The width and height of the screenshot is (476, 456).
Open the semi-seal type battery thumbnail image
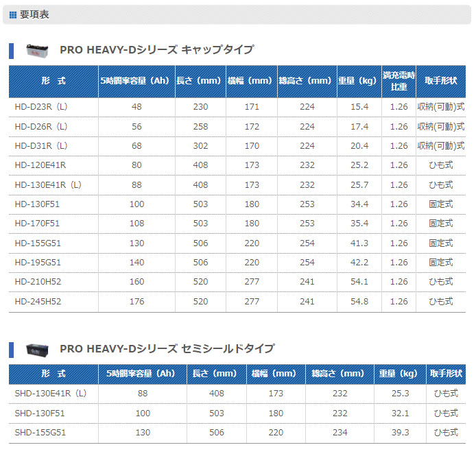point(37,350)
